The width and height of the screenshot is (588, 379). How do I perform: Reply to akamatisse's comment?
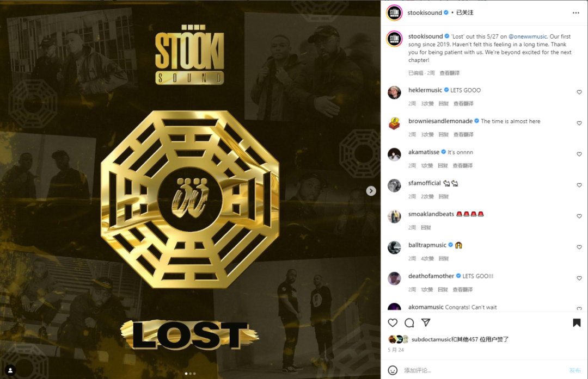pos(443,165)
